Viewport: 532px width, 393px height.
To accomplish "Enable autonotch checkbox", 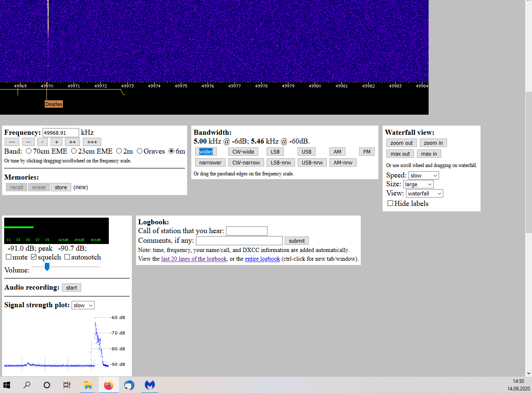I will [67, 257].
